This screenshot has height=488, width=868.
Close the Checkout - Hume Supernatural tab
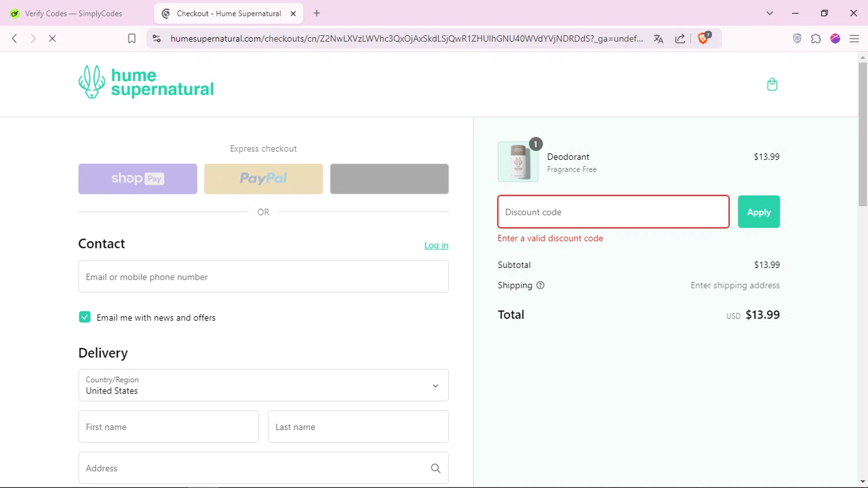pos(293,13)
